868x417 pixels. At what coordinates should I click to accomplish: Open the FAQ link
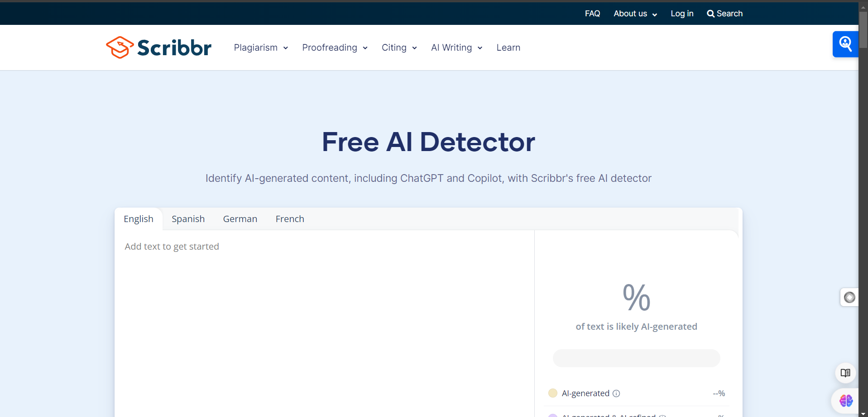(592, 14)
